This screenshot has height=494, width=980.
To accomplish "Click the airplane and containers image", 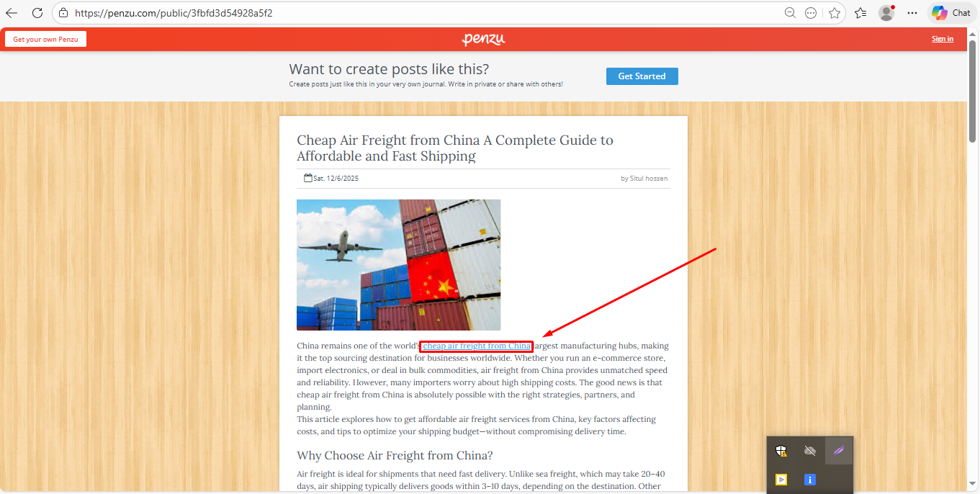I will pyautogui.click(x=398, y=265).
